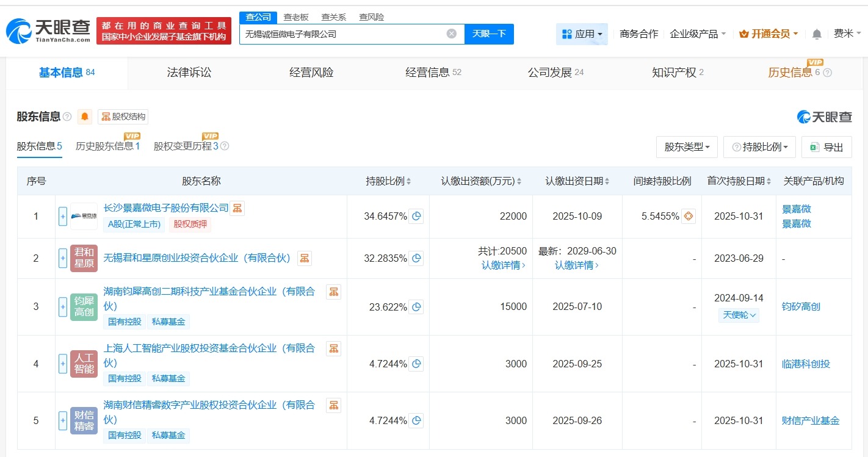Open the 股东类型 dropdown
This screenshot has height=457, width=868.
(x=687, y=146)
